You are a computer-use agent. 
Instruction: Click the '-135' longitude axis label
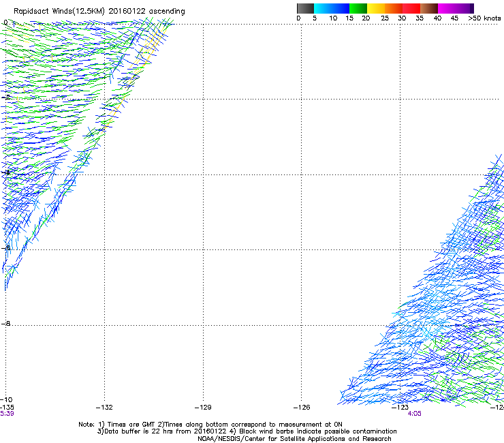7,408
